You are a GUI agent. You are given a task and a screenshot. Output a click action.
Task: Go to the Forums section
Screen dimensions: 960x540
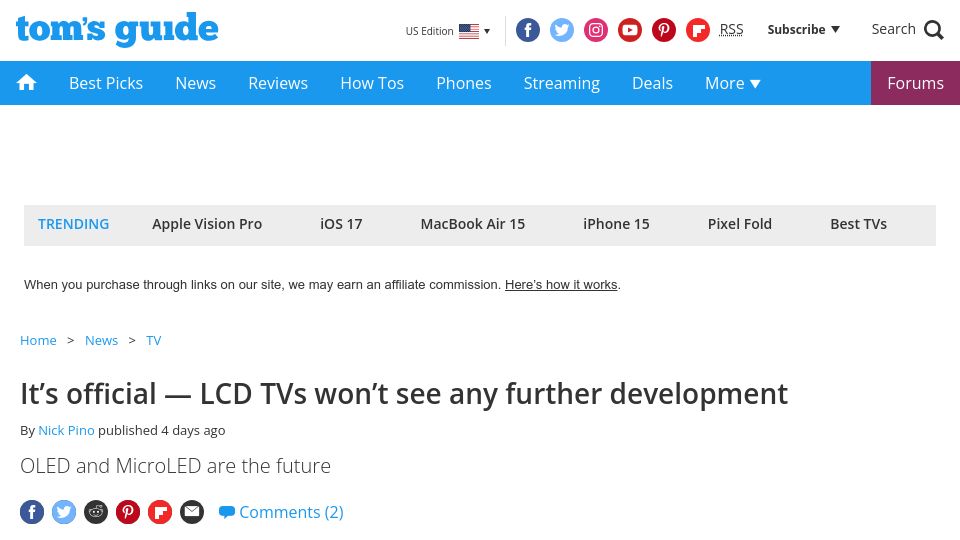pos(915,83)
